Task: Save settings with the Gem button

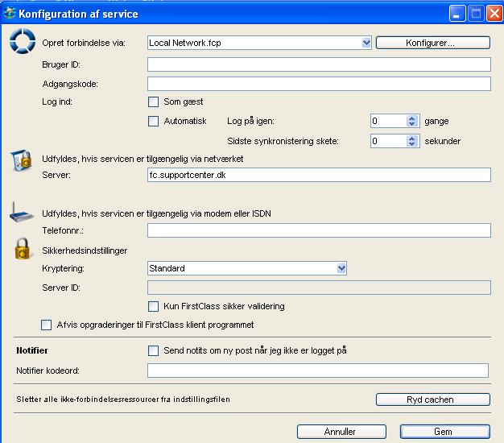Action: pyautogui.click(x=445, y=432)
